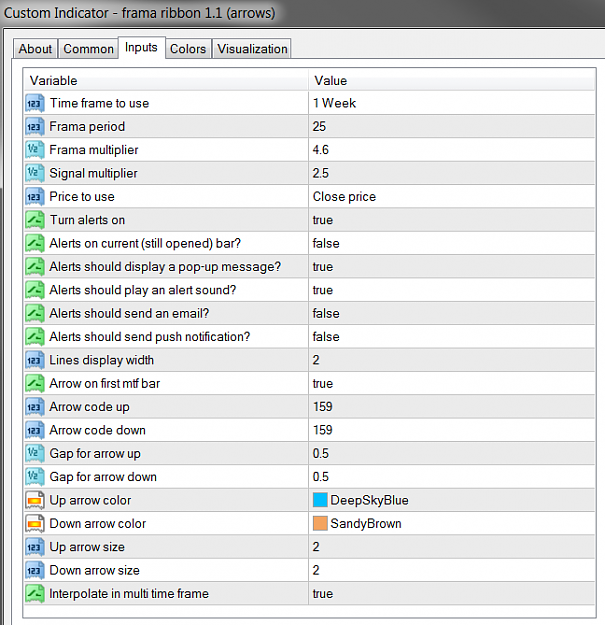Image resolution: width=605 pixels, height=625 pixels.
Task: Click the integer icon beside Time frame to use
Action: coord(34,103)
